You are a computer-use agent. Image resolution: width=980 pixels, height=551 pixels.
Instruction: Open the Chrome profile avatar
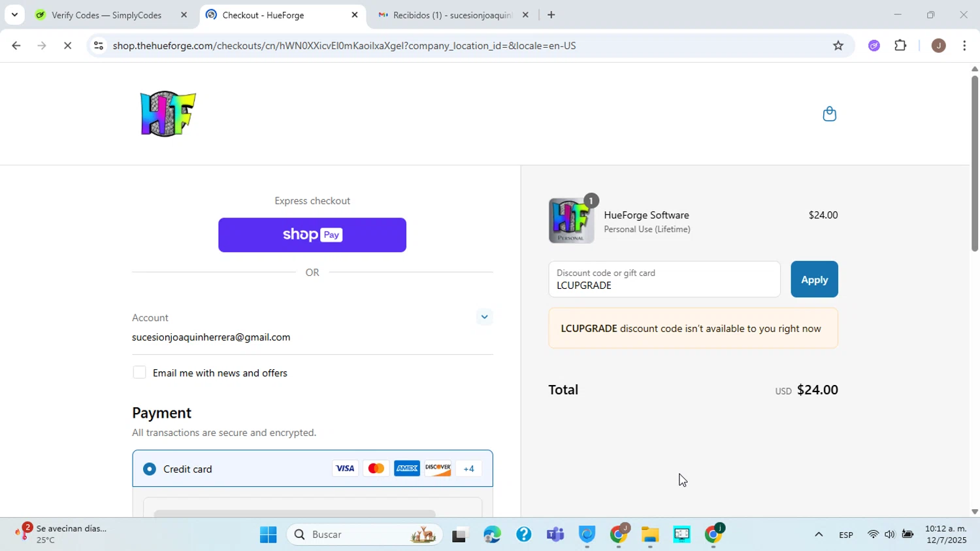click(938, 45)
